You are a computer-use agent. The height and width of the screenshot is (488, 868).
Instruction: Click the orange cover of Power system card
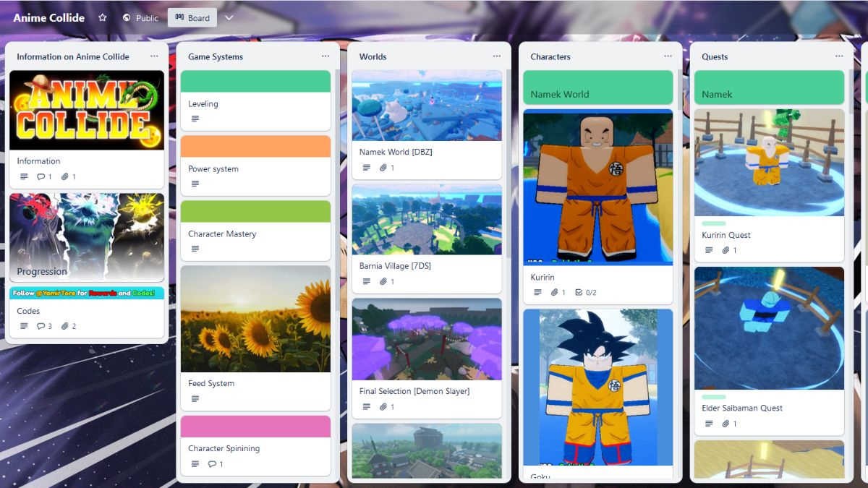click(255, 146)
